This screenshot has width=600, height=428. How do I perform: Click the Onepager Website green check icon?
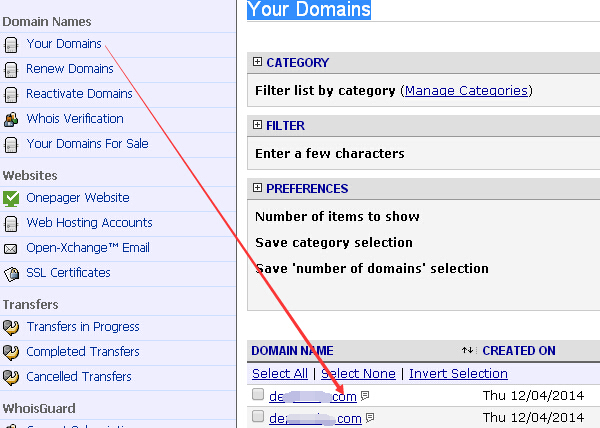11,199
